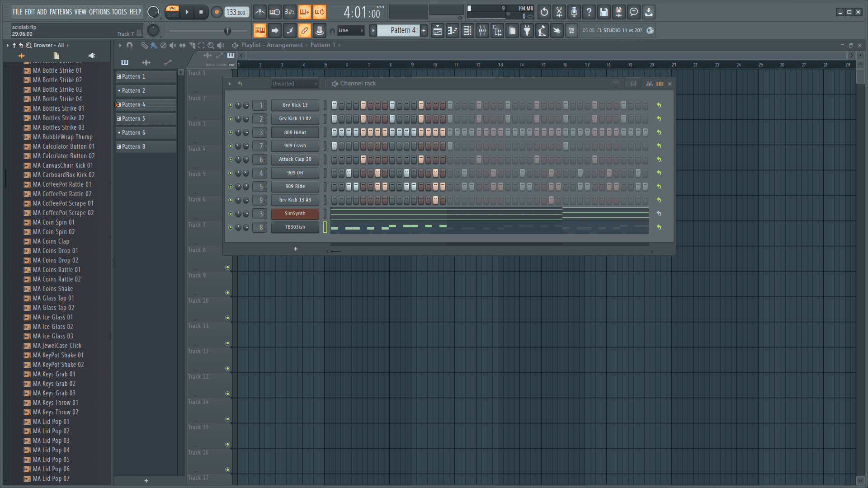Image resolution: width=868 pixels, height=488 pixels.
Task: Click the save project icon
Action: coord(604,12)
